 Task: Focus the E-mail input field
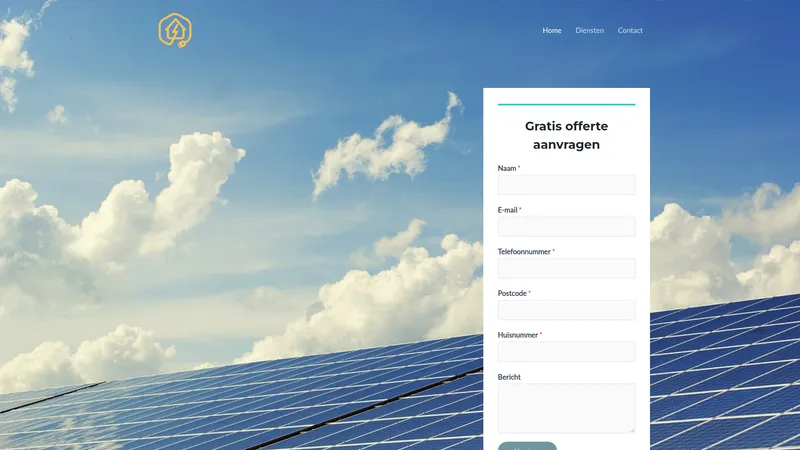tap(566, 227)
